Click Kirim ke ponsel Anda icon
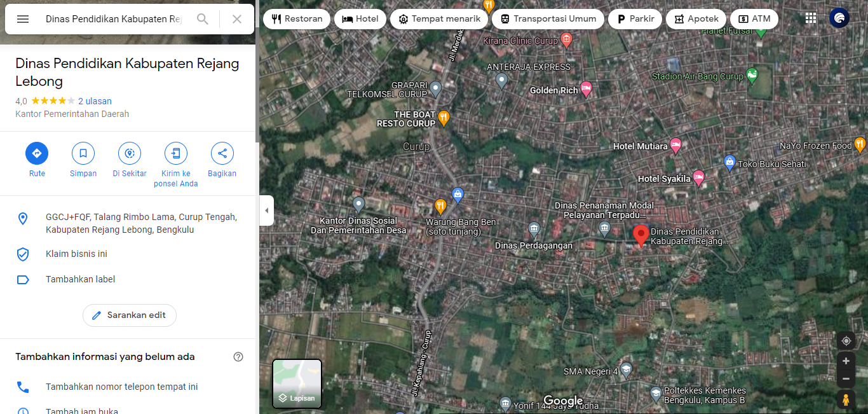The image size is (868, 414). (x=176, y=153)
